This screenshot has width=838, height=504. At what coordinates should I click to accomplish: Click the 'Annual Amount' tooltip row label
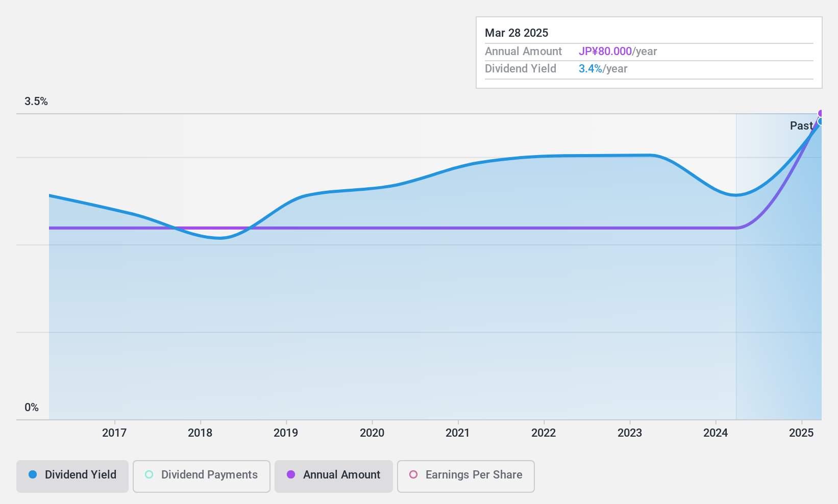pyautogui.click(x=523, y=51)
